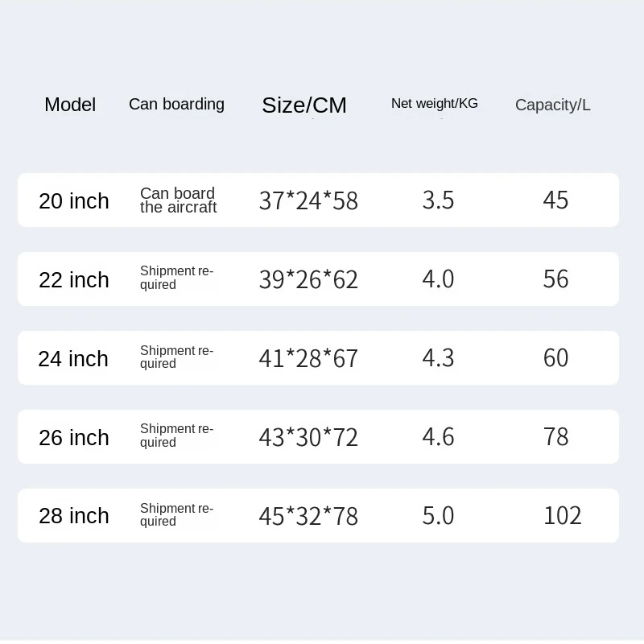Click the "Can board the aircraft" text
Image resolution: width=644 pixels, height=644 pixels.
[x=178, y=200]
